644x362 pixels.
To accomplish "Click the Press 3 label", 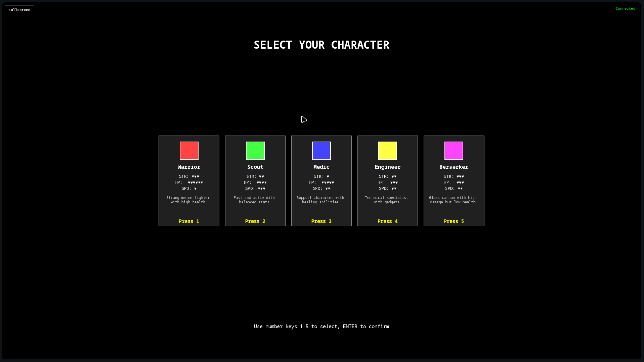I will pos(321,221).
